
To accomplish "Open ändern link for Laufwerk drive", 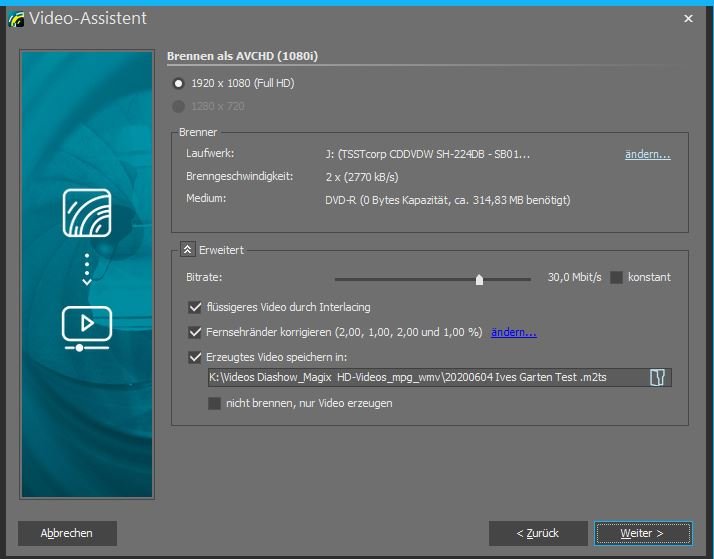I will pyautogui.click(x=647, y=155).
